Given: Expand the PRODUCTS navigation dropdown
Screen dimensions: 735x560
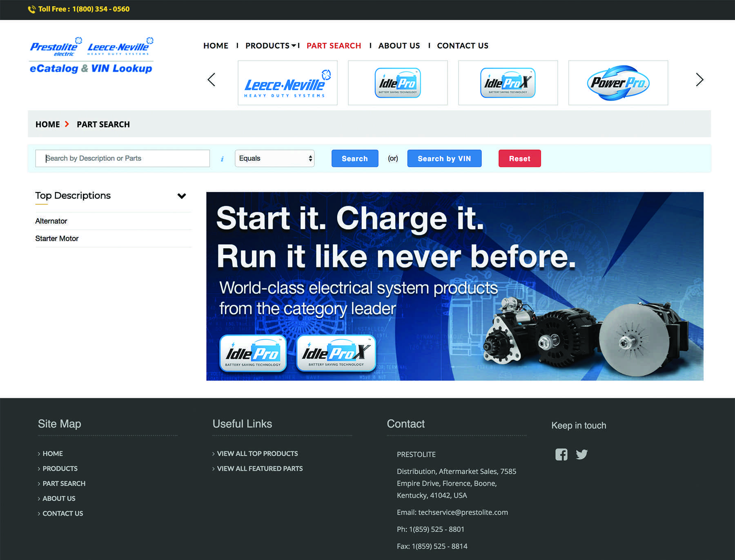Looking at the screenshot, I should pos(270,45).
